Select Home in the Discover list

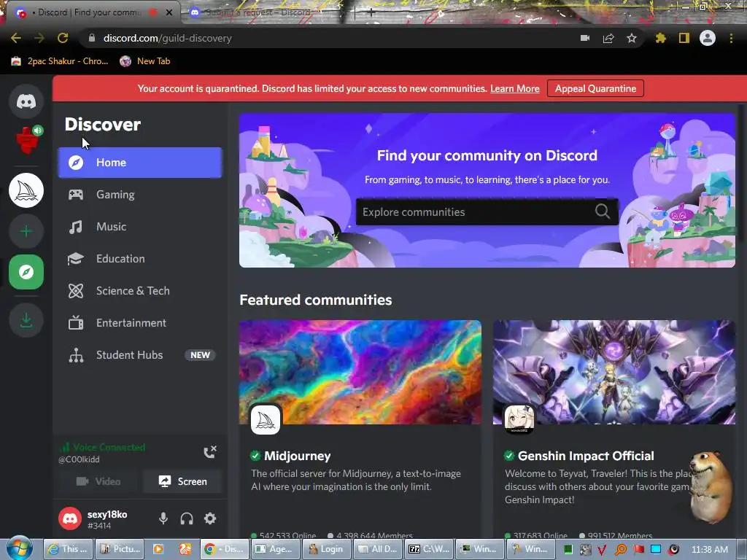click(140, 163)
